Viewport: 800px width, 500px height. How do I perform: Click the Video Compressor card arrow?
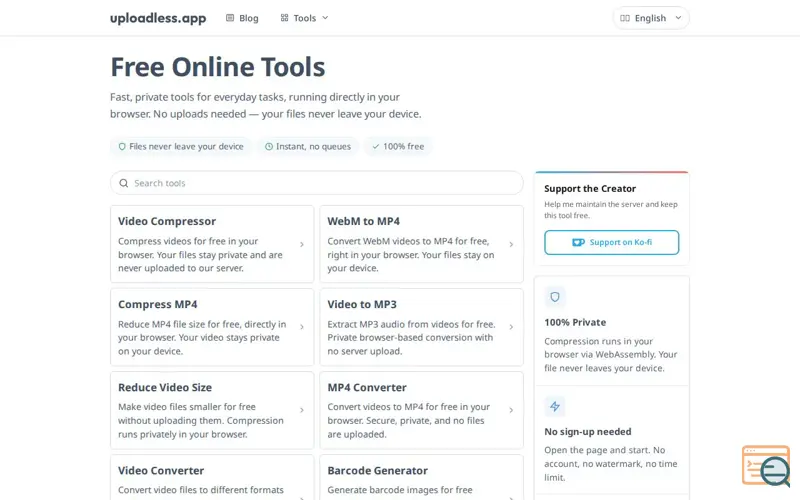pyautogui.click(x=302, y=244)
